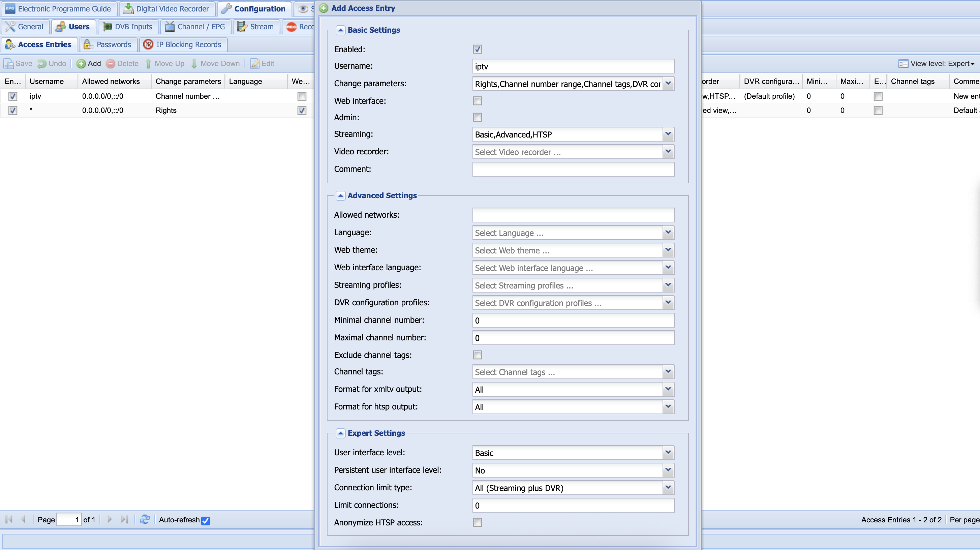Open the Connection limit type dropdown
Viewport: 980px width, 550px height.
click(668, 487)
